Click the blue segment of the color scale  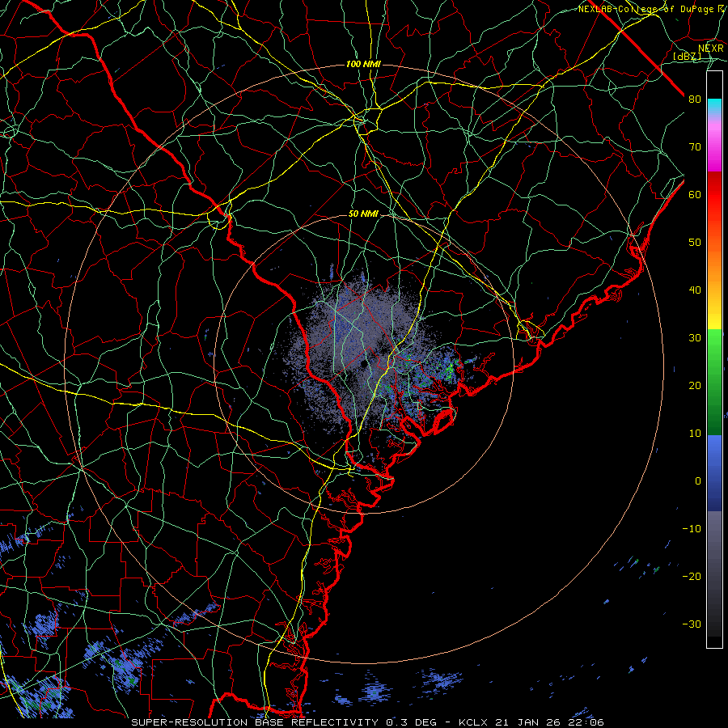click(x=714, y=472)
